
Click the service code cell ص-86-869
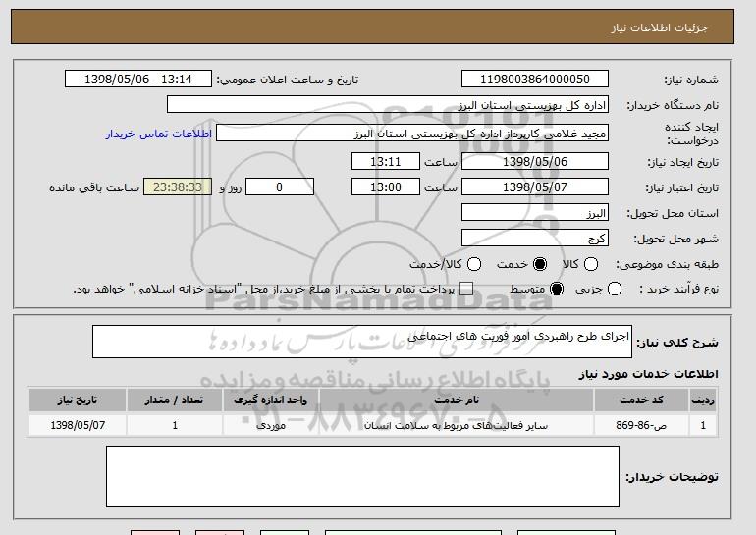click(x=642, y=426)
